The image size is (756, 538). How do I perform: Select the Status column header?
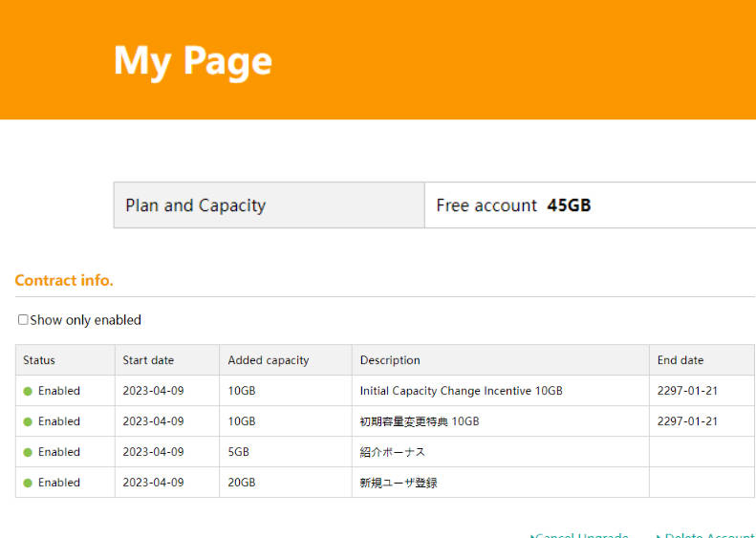(39, 360)
